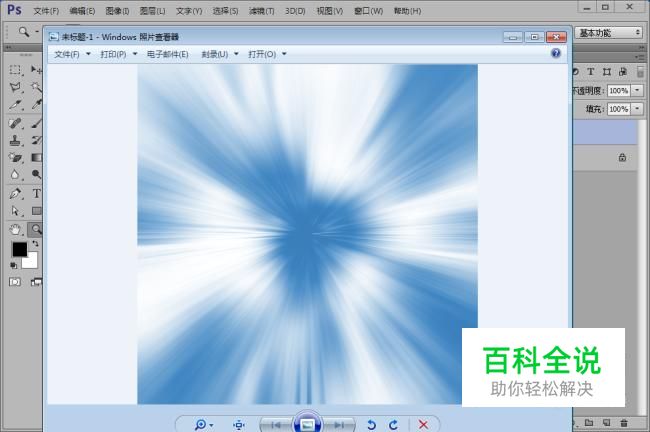Rotate photo counterclockwise
This screenshot has height=432, width=650.
[x=371, y=425]
